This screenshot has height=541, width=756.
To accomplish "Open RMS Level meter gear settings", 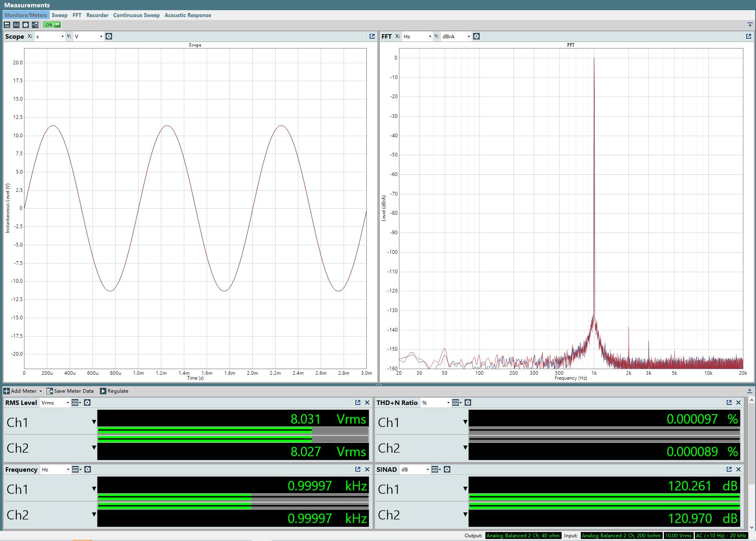I will click(x=87, y=402).
